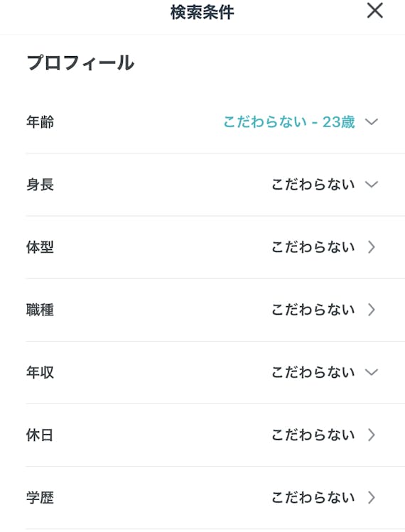
Task: Tap the こだわらない value for 体型
Action: (313, 247)
